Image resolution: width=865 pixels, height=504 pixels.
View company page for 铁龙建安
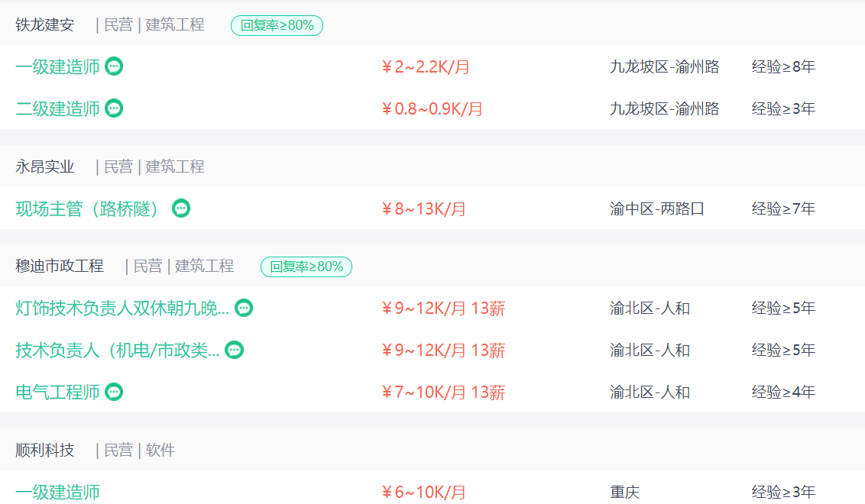pyautogui.click(x=44, y=24)
